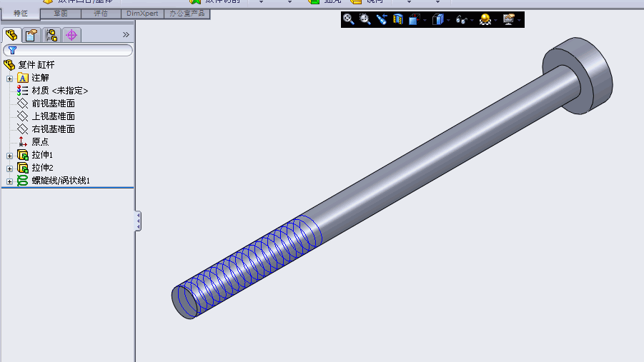The height and width of the screenshot is (362, 644).
Task: Select the 前视基准面 plane
Action: 54,104
